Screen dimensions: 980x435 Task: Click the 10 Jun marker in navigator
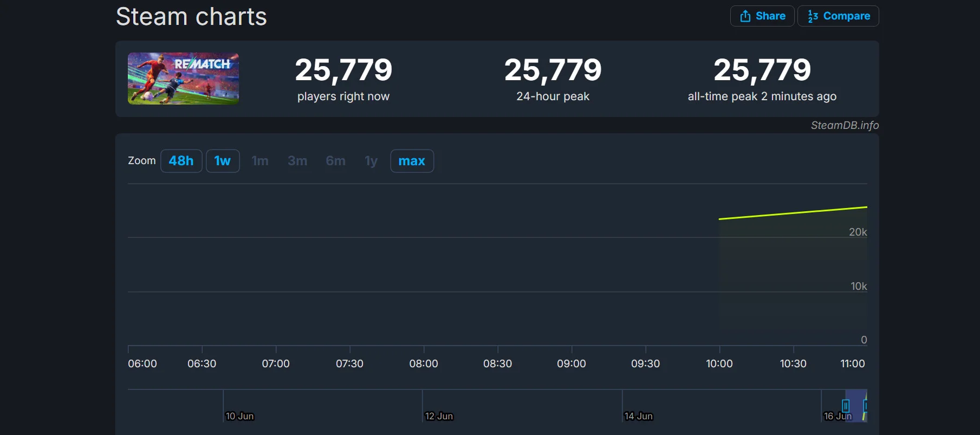pos(239,416)
